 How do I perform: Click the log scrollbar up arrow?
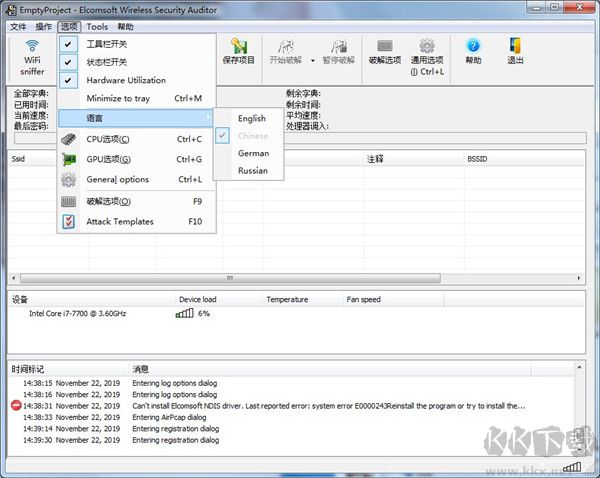pos(579,367)
